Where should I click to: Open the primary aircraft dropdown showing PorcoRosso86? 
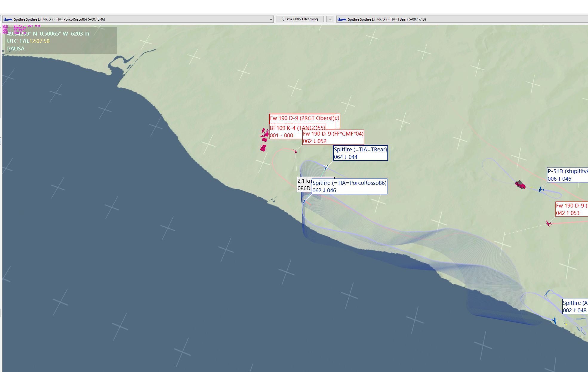(138, 19)
